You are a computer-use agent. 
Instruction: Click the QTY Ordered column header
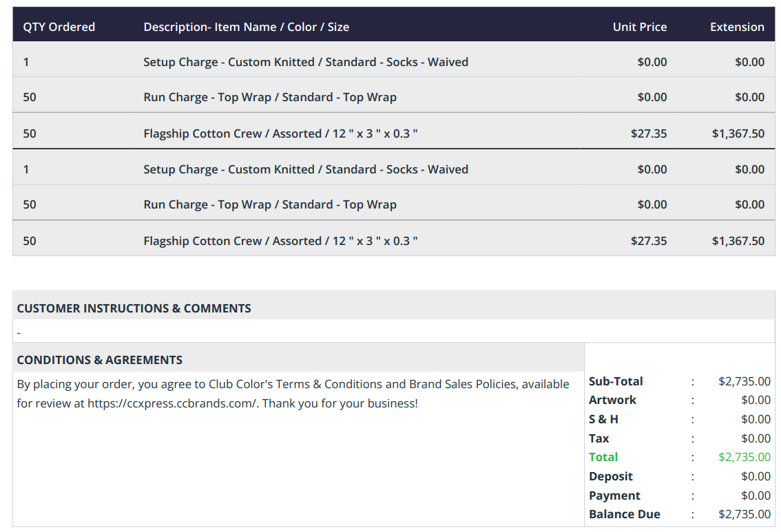59,27
